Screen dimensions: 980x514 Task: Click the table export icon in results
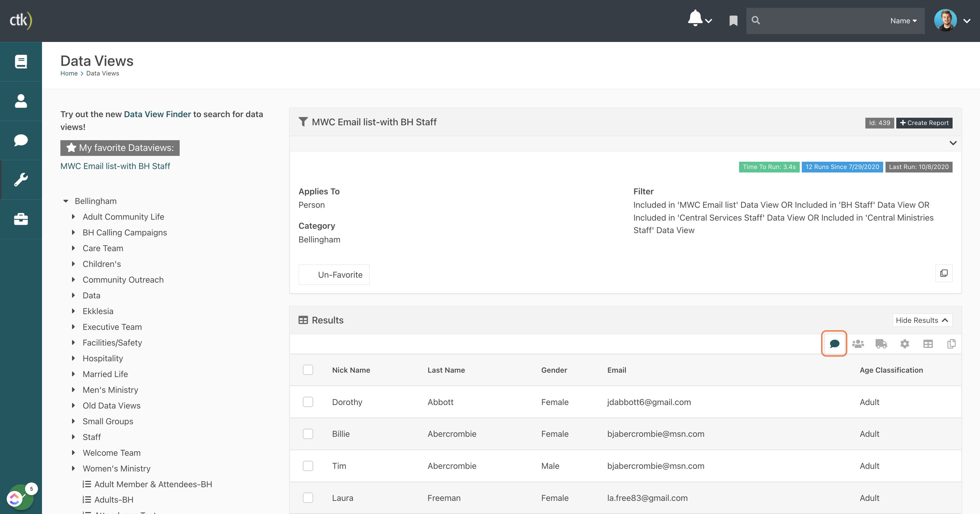click(x=928, y=344)
